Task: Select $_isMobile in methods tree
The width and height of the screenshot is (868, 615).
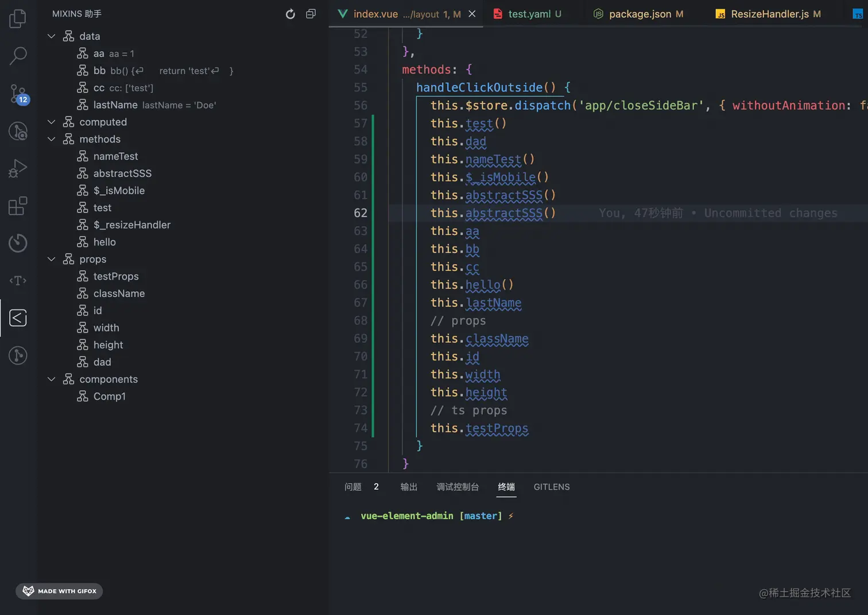Action: click(183, 191)
